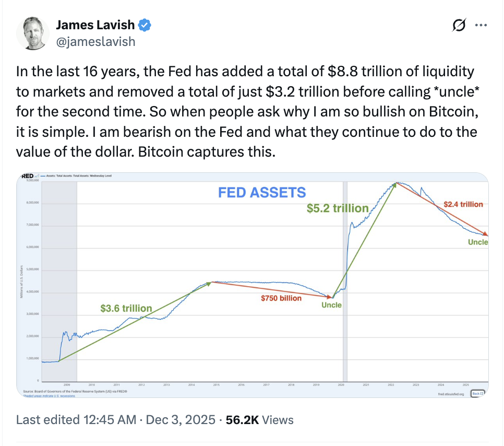This screenshot has width=504, height=446.
Task: Click the red 2.4 trillion arrow annotation
Action: click(463, 204)
